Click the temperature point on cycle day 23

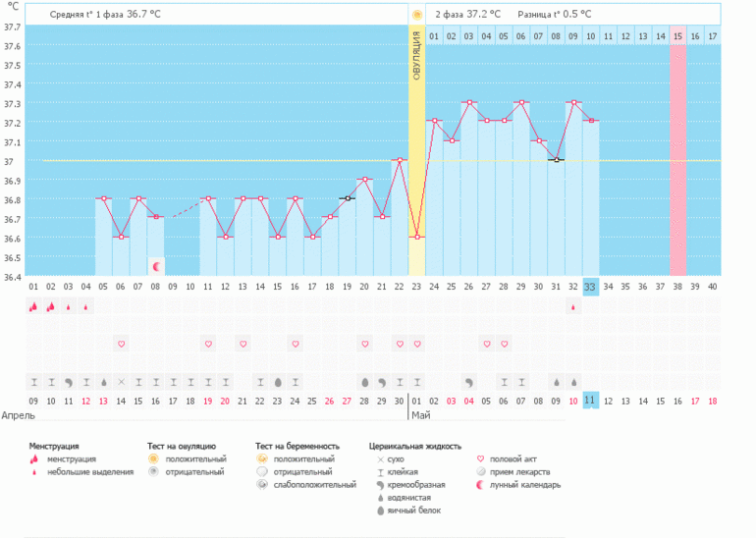[417, 237]
